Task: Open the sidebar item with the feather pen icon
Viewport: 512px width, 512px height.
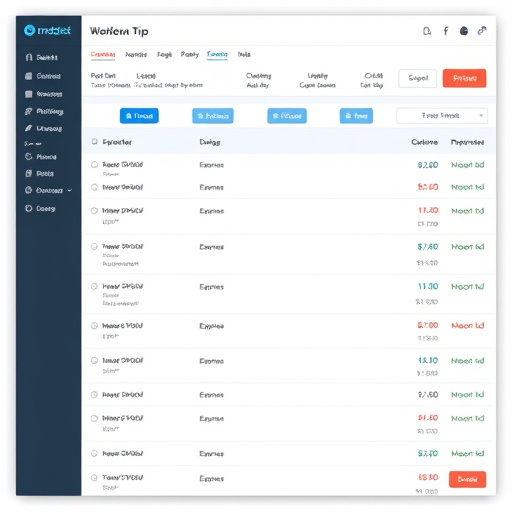Action: (x=43, y=128)
